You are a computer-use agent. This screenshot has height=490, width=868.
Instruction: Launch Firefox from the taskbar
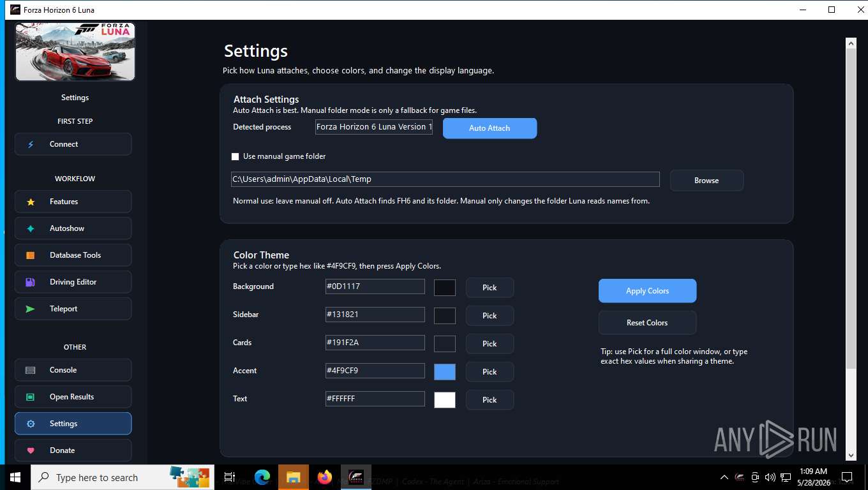(x=325, y=477)
